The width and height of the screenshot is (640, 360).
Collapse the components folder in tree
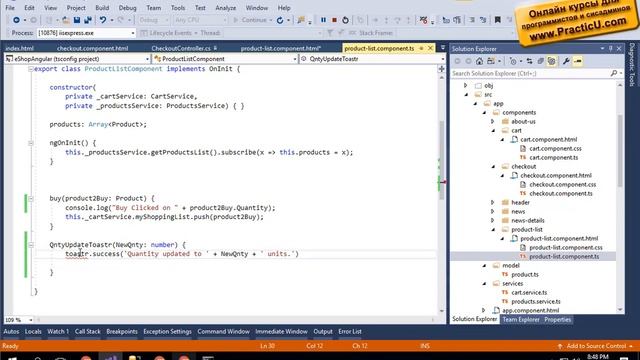484,113
